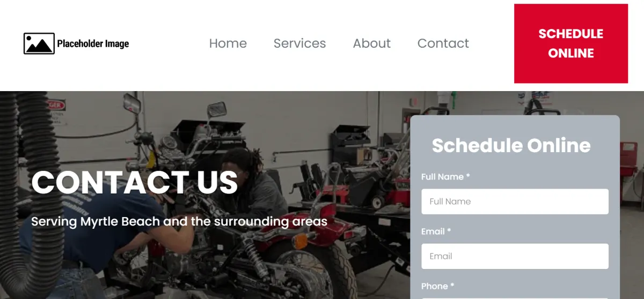Go to the Home page
Screen dimensions: 644x299
click(x=228, y=43)
